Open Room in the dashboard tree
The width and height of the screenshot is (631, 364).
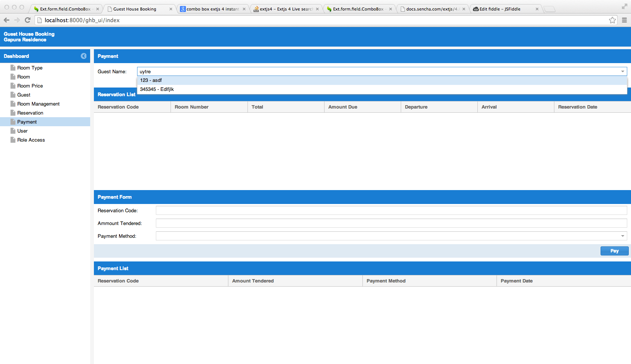(23, 77)
